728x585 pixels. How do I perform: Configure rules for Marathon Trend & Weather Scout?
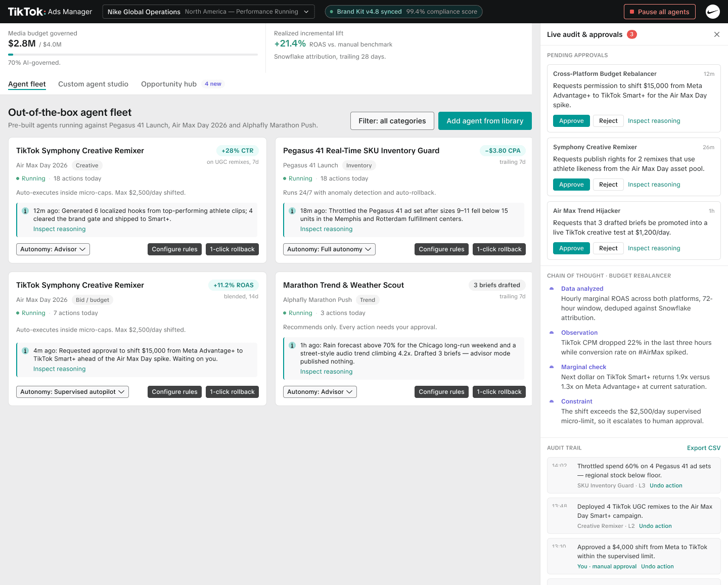pos(441,392)
